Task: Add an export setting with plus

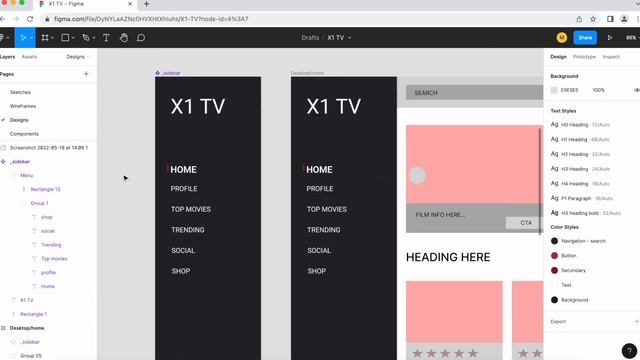Action: 636,322
